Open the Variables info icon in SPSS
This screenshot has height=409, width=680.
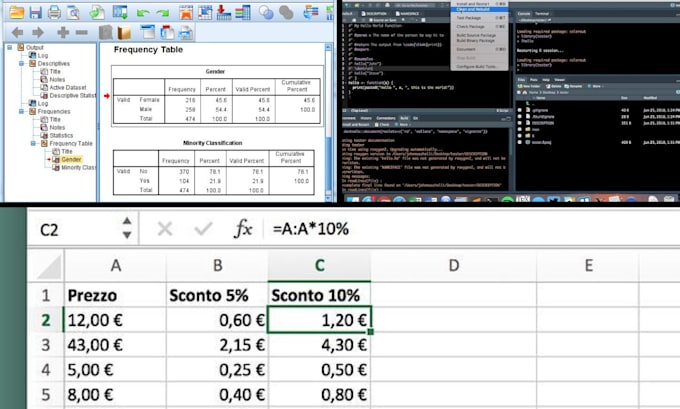click(243, 12)
